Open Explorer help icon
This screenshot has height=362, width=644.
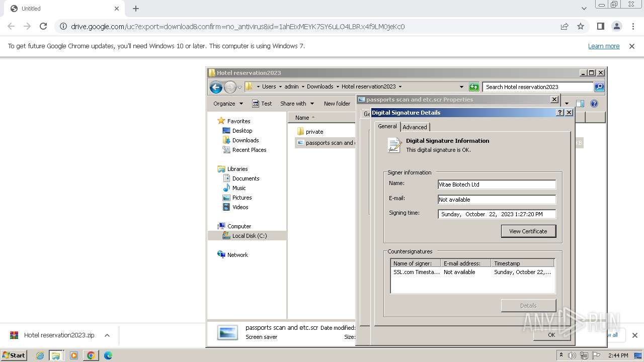coord(594,104)
